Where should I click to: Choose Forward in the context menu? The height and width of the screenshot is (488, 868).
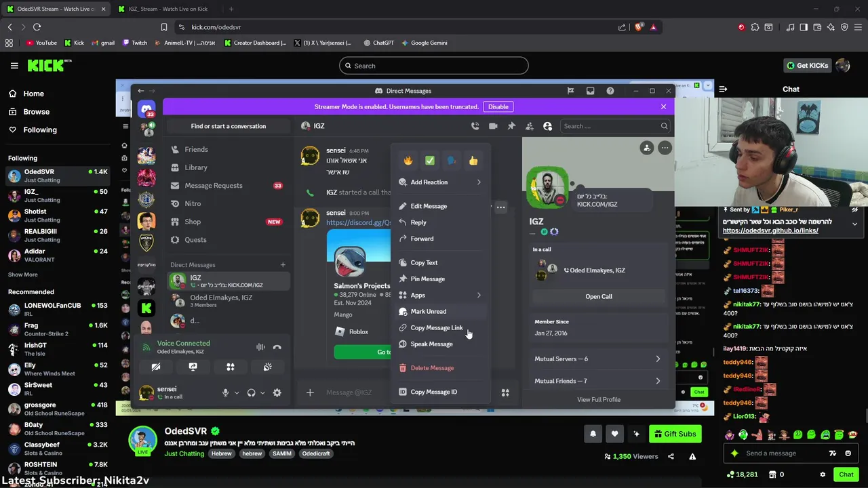click(439, 239)
